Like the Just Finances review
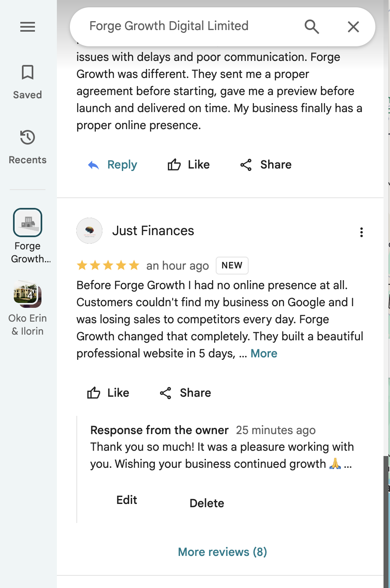Image resolution: width=390 pixels, height=588 pixels. tap(108, 393)
